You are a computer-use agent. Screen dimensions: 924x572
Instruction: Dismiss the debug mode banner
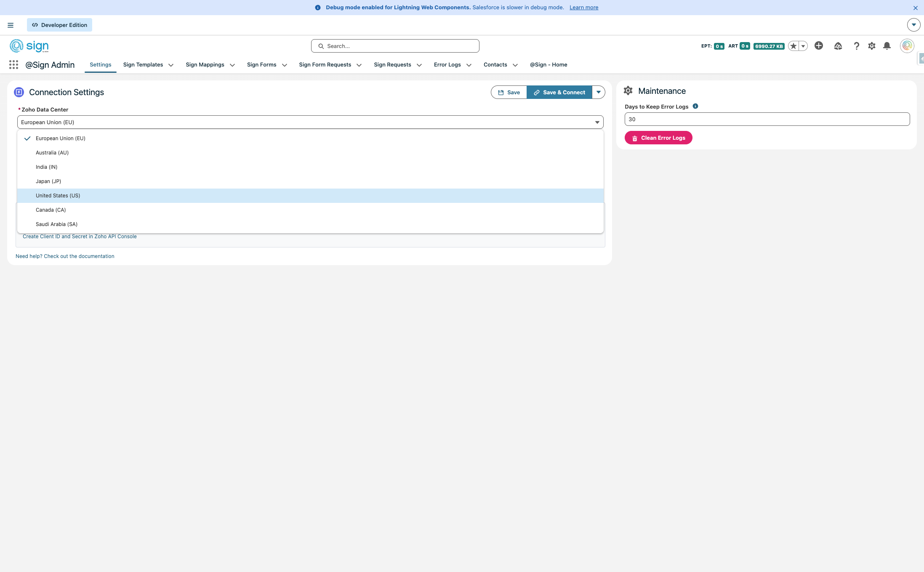pos(915,8)
